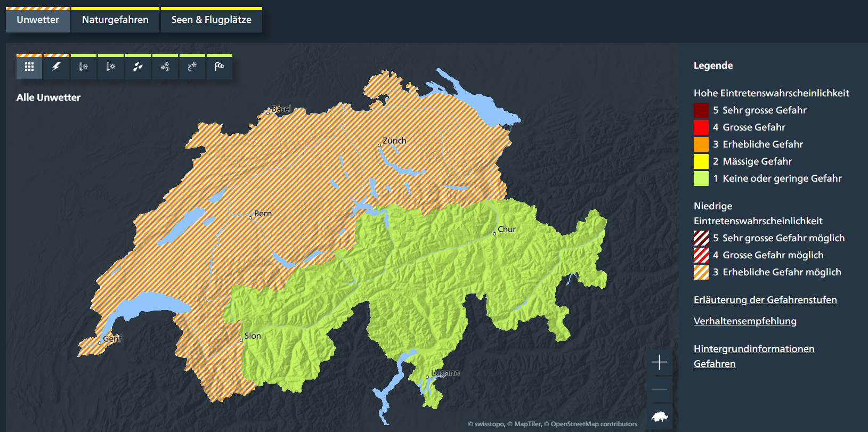Image resolution: width=868 pixels, height=432 pixels.
Task: Switch to the Unwetter tab
Action: tap(38, 20)
